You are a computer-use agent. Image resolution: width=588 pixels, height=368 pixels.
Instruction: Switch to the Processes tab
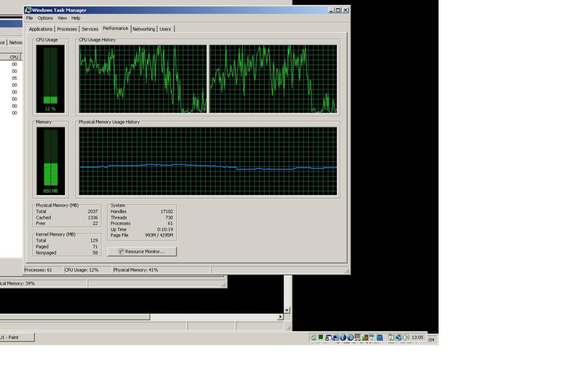click(x=67, y=29)
